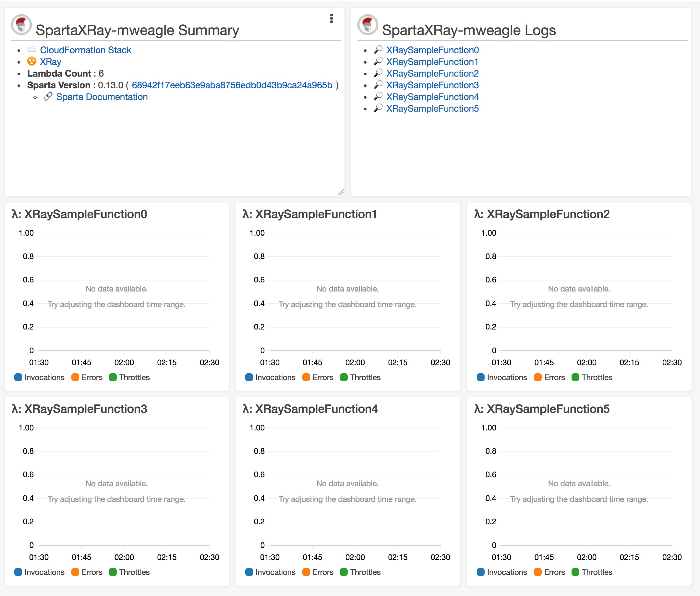Click the magnifier icon next to XRaySampleFunction5
The height and width of the screenshot is (596, 700).
[x=378, y=108]
